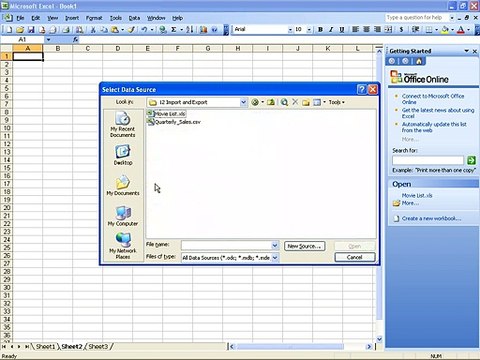
Task: Open the File menu
Action: tap(20, 18)
